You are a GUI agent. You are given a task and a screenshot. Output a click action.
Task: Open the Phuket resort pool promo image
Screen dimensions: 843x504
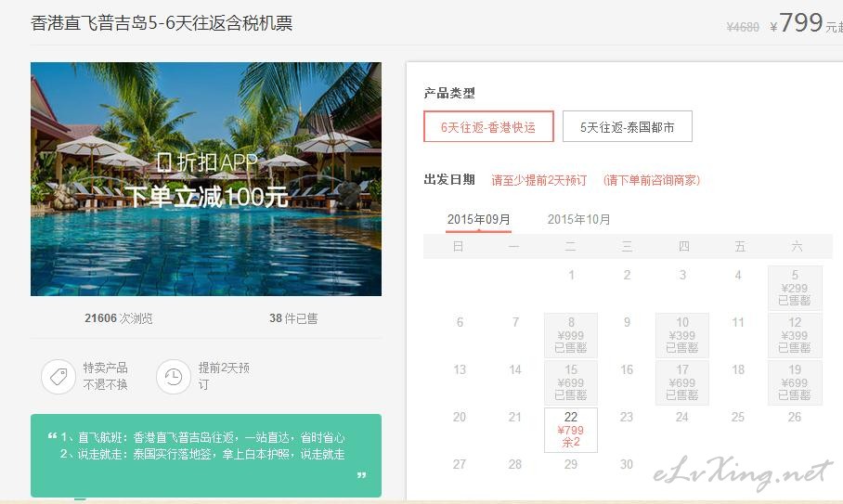click(206, 179)
